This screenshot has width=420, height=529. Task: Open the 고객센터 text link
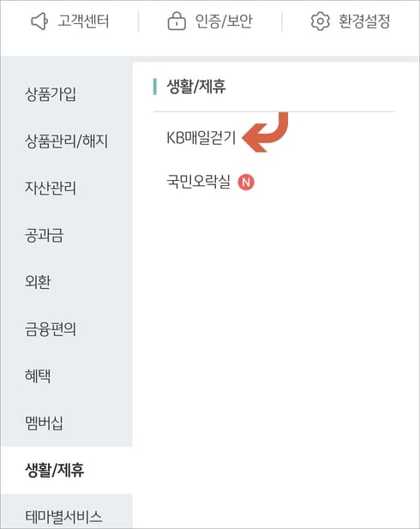[83, 21]
